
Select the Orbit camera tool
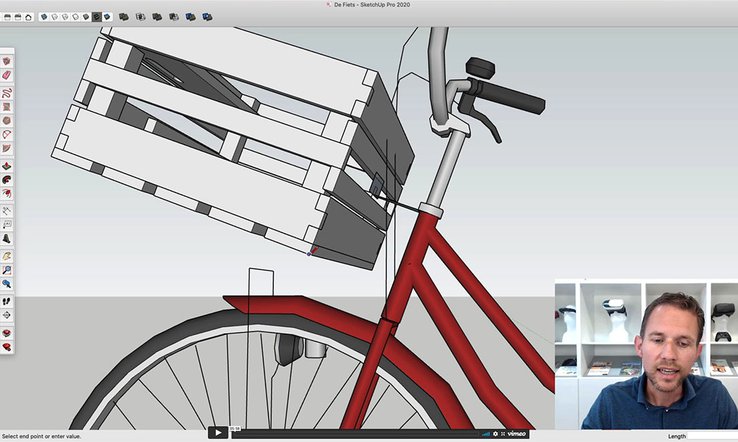6,240
